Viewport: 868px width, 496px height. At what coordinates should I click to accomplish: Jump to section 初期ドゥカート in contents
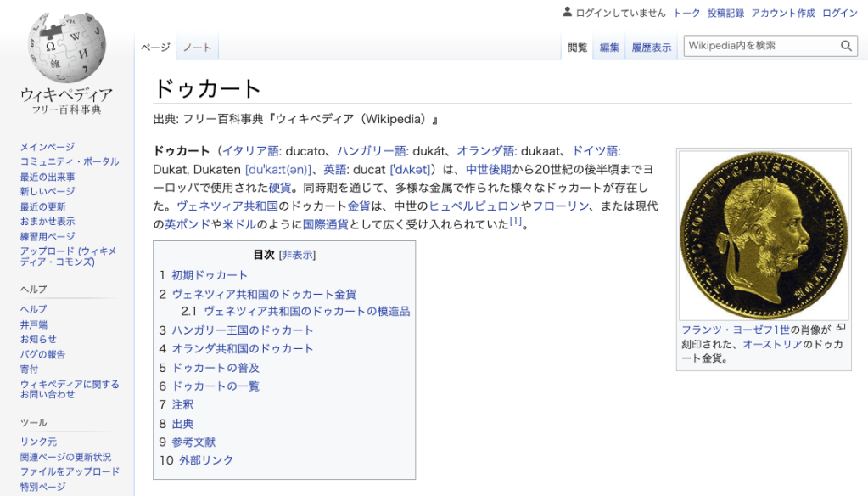(210, 275)
